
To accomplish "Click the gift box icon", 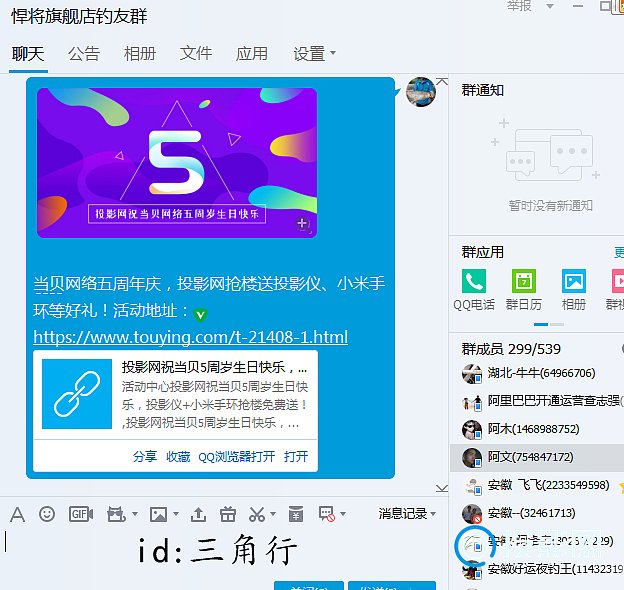I will pos(227,514).
